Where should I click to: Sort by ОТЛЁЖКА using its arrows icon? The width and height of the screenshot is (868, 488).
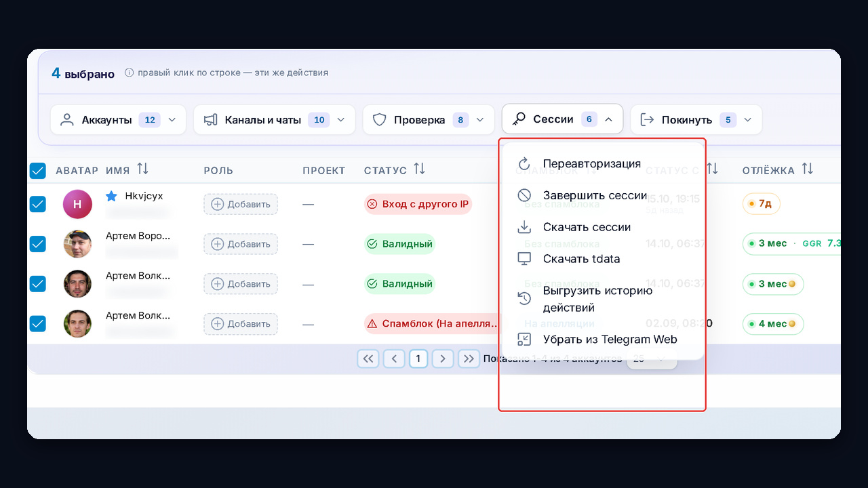(808, 169)
